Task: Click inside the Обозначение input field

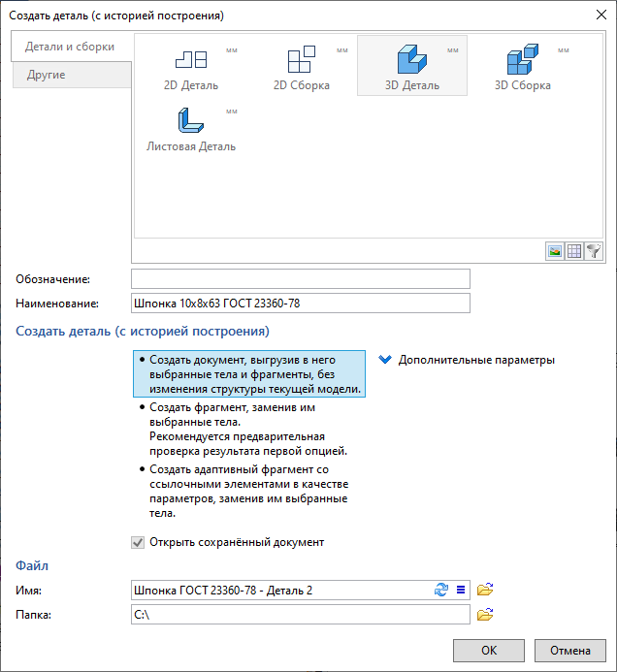Action: coord(300,279)
